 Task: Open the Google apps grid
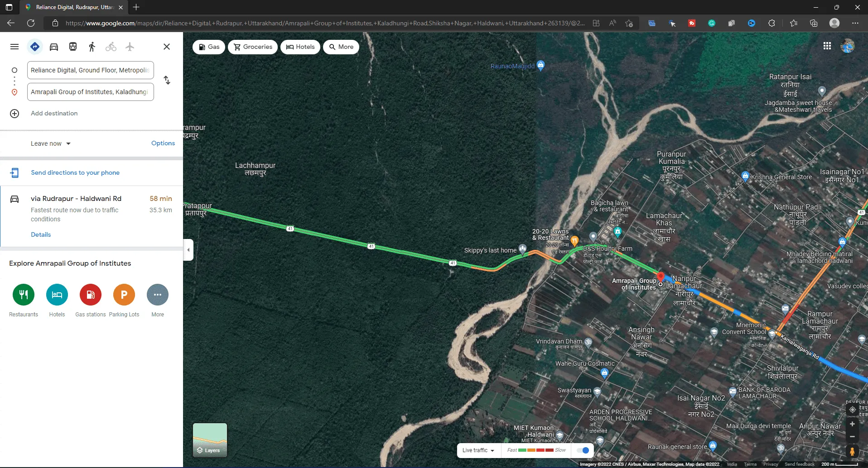[827, 46]
